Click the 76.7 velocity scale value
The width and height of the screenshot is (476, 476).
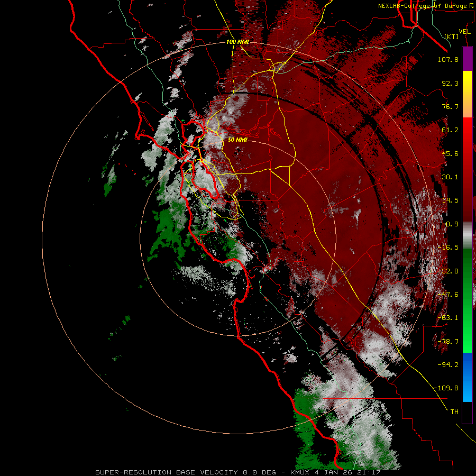tap(450, 106)
